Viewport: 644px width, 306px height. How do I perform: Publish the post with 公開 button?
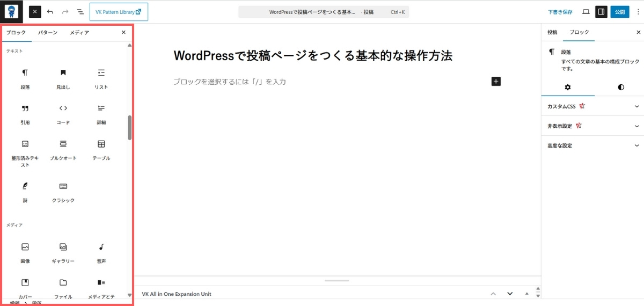(x=620, y=12)
